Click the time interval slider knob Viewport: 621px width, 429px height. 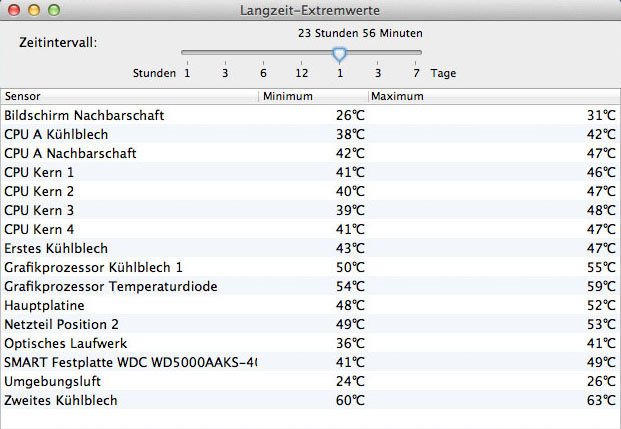coord(339,55)
